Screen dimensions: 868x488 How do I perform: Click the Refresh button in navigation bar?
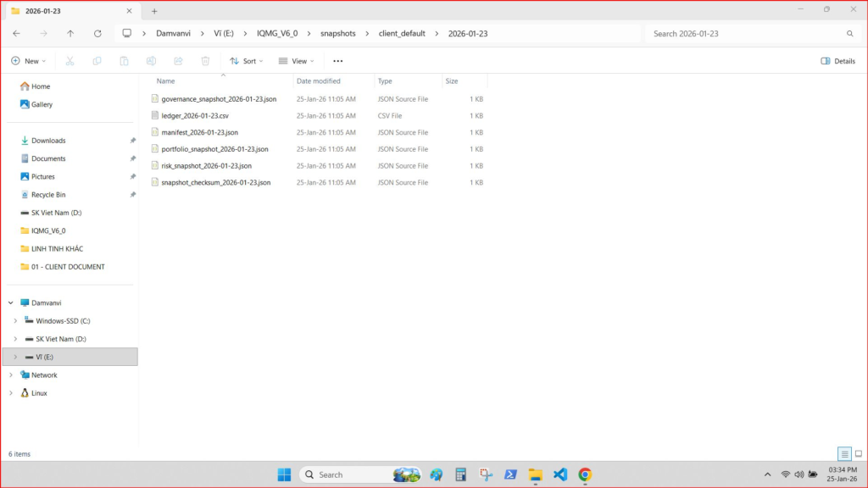[97, 34]
